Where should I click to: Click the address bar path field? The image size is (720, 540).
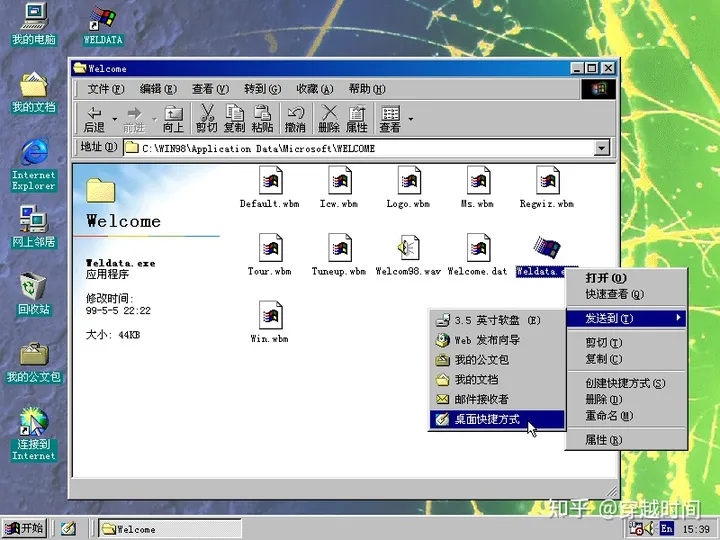359,148
